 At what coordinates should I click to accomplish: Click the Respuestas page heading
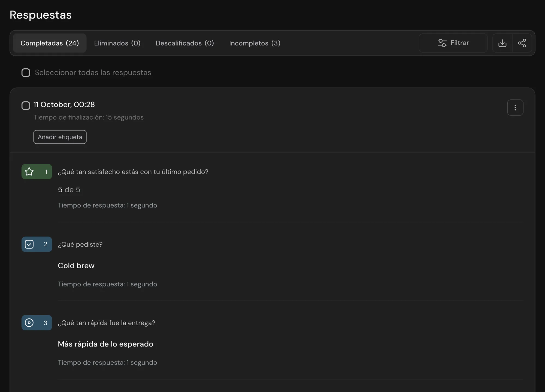pyautogui.click(x=41, y=15)
